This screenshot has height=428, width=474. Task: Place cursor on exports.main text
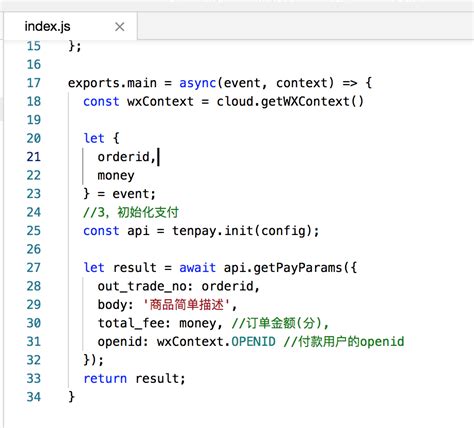point(112,83)
